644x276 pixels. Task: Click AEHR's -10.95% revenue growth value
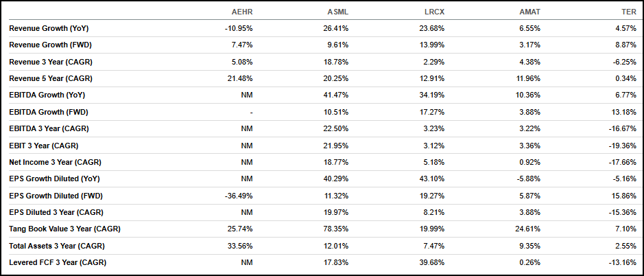click(x=239, y=28)
